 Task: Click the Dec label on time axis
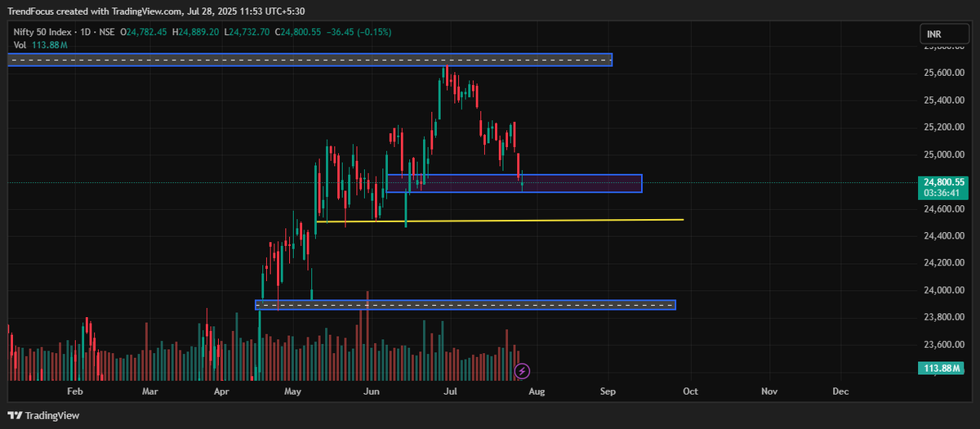tap(841, 391)
